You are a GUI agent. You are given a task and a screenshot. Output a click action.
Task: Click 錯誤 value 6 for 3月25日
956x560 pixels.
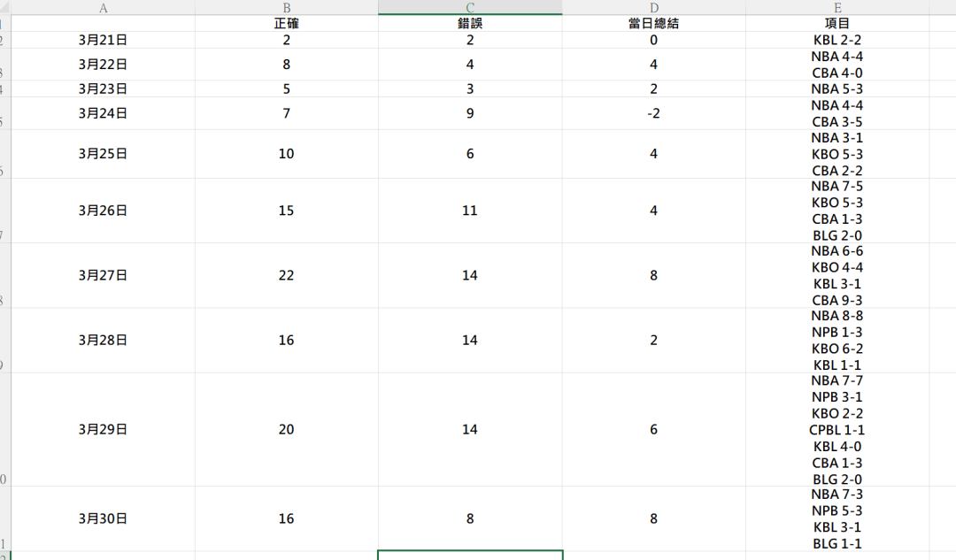[470, 154]
